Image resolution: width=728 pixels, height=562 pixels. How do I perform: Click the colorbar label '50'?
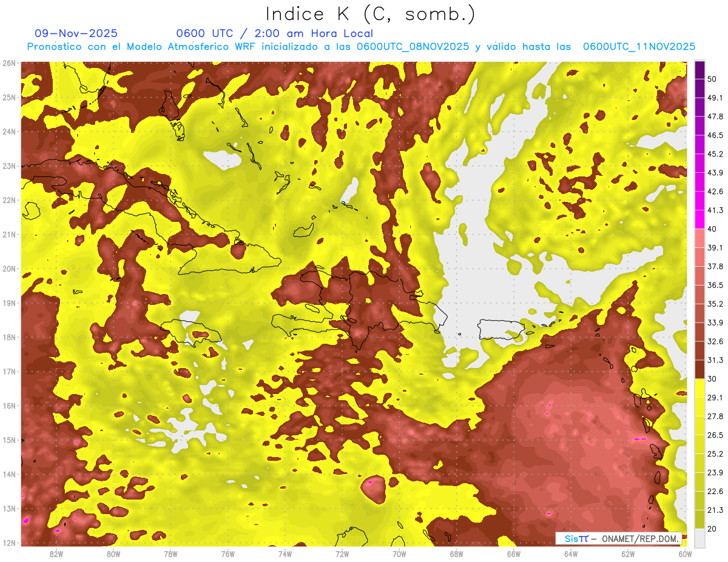(x=713, y=79)
